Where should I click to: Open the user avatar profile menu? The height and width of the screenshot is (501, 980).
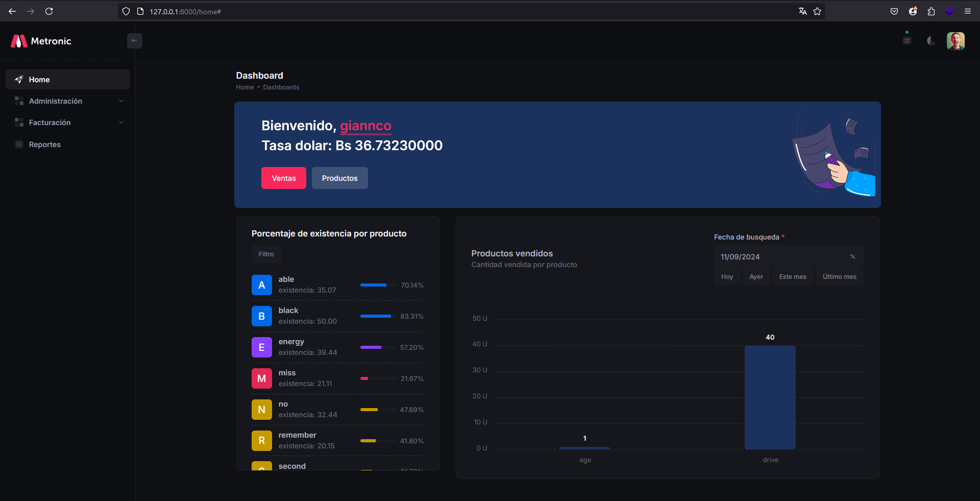(x=955, y=41)
